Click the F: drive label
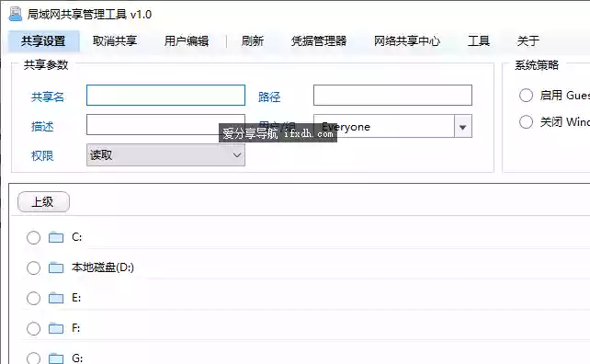590x364 pixels. (x=76, y=328)
